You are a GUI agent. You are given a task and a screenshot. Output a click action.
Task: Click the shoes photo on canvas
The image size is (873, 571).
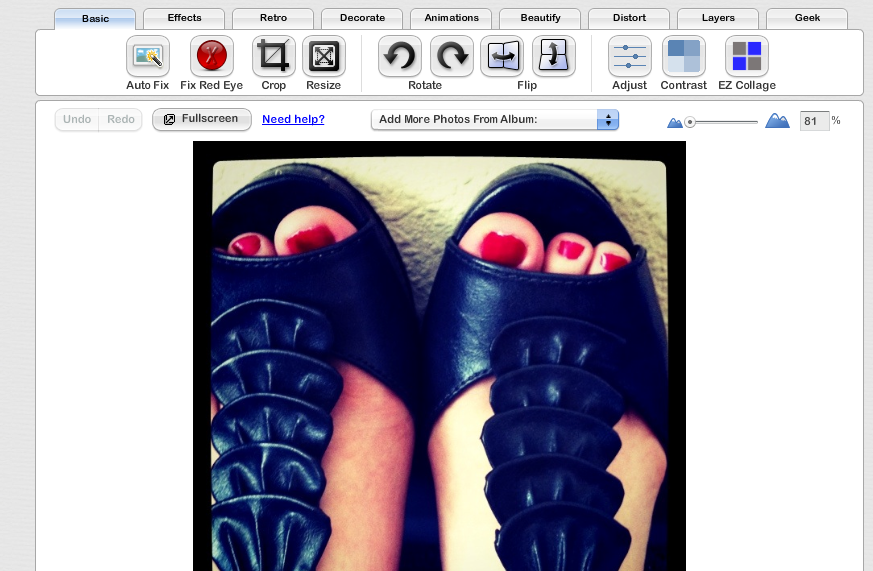439,356
